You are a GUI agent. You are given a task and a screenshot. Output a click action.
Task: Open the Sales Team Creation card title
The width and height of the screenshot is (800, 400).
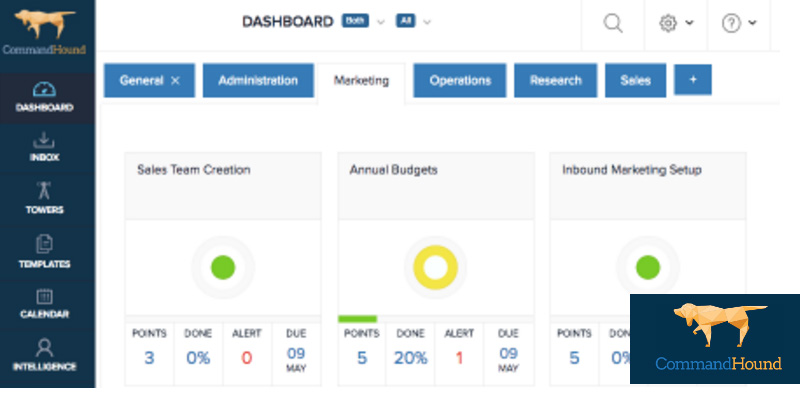tap(193, 170)
